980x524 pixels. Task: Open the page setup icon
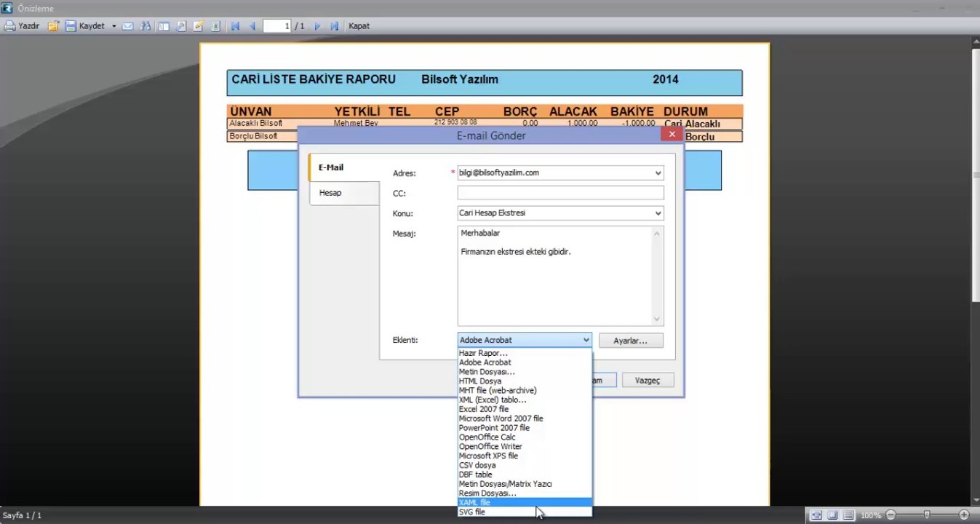pyautogui.click(x=216, y=26)
